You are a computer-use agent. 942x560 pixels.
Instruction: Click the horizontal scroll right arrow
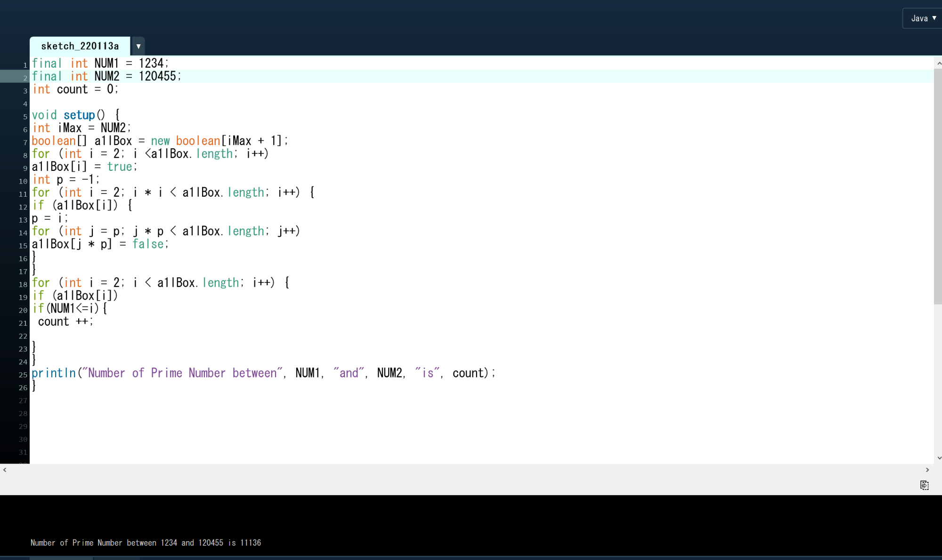pos(927,470)
